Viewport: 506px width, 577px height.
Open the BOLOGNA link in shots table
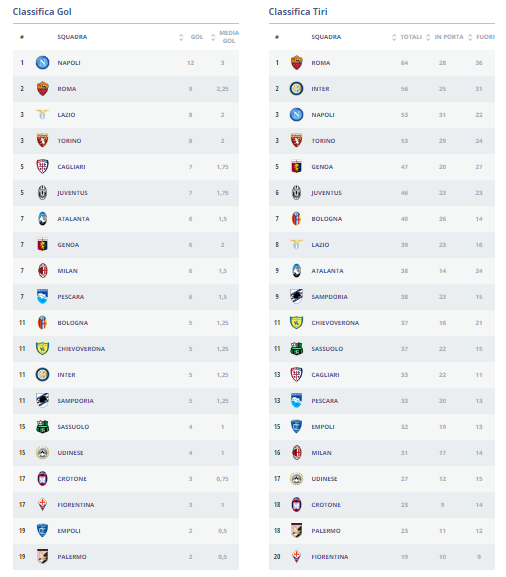click(327, 219)
